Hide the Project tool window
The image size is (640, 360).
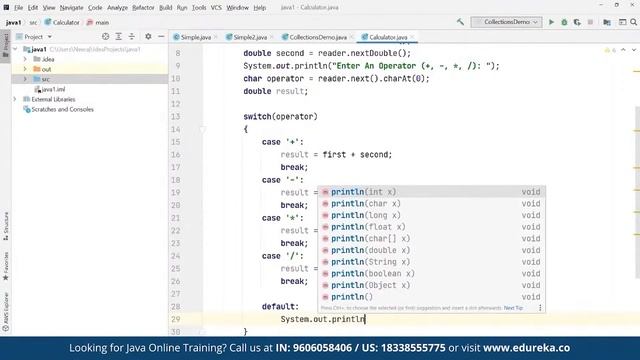tap(161, 37)
